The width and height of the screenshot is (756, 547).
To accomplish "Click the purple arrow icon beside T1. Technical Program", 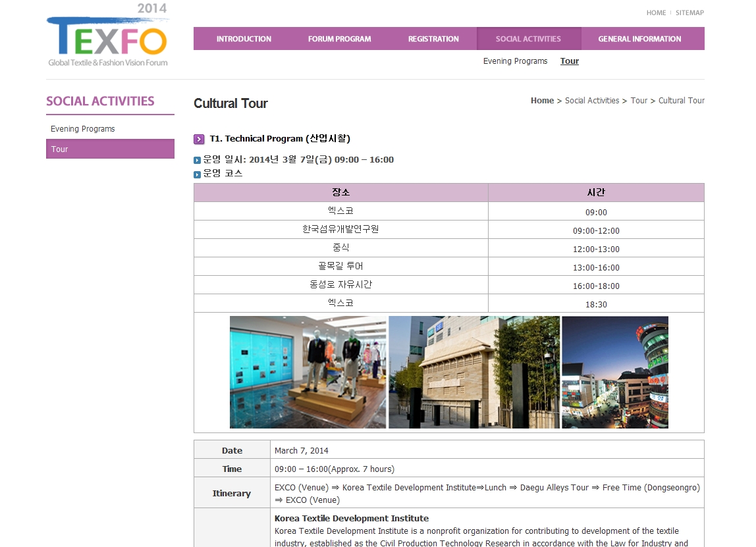I will [x=199, y=140].
